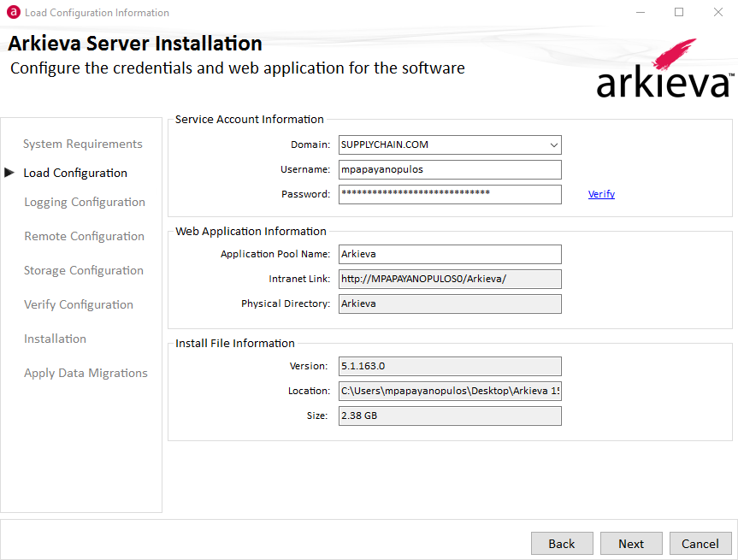
Task: Select Apply Data Migrations step
Action: tap(86, 373)
